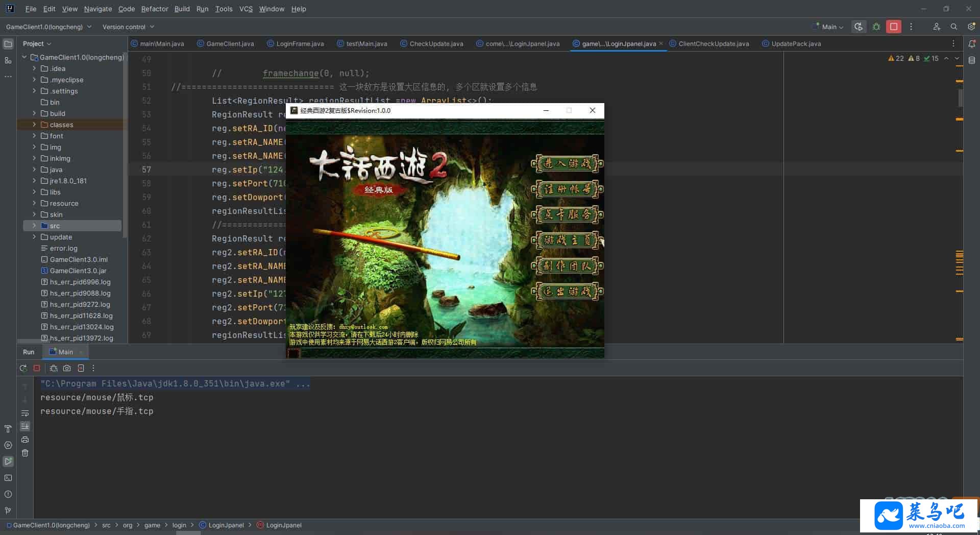Print console output with printer icon
This screenshot has height=535, width=980.
coord(25,440)
